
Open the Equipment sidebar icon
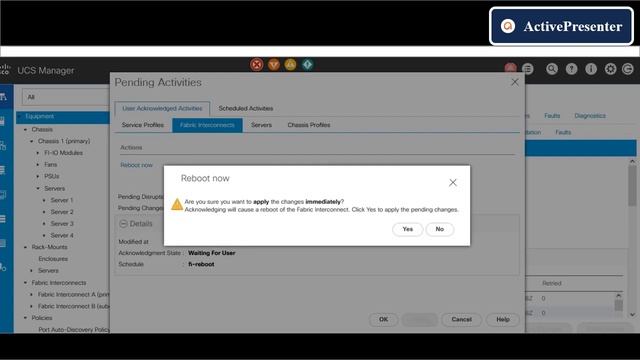coord(3,97)
